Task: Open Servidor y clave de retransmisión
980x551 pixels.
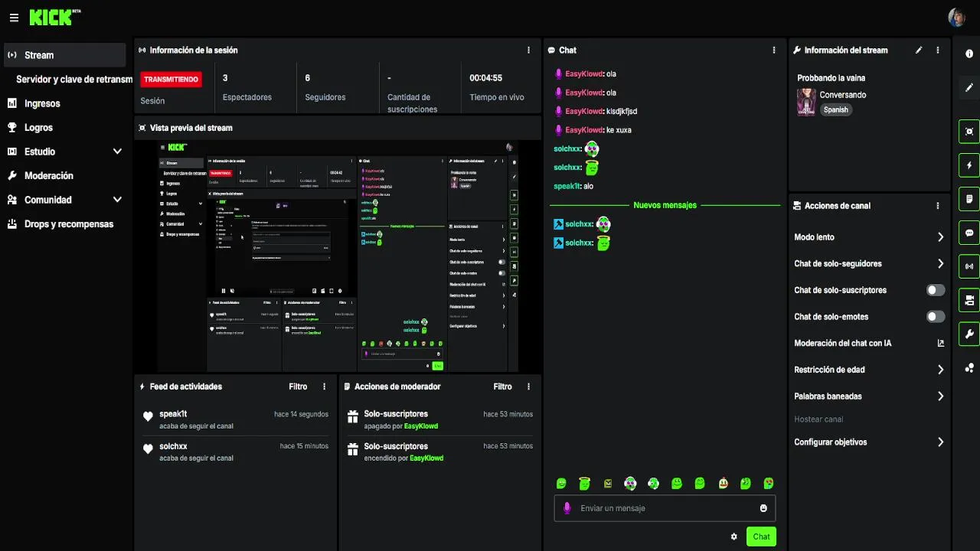Action: point(73,80)
